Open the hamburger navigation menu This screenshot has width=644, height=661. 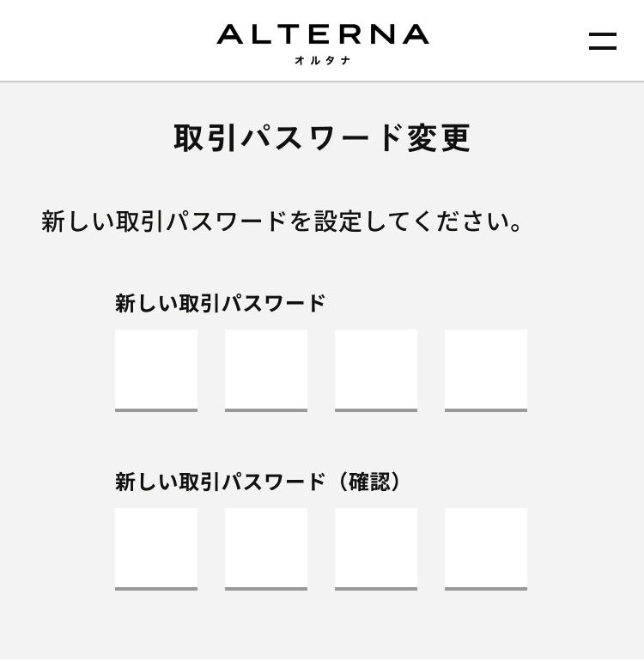tap(602, 41)
